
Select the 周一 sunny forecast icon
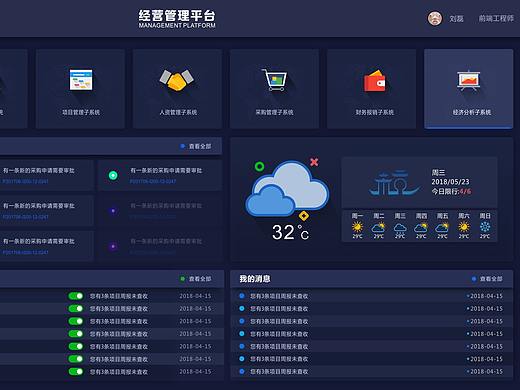(357, 227)
